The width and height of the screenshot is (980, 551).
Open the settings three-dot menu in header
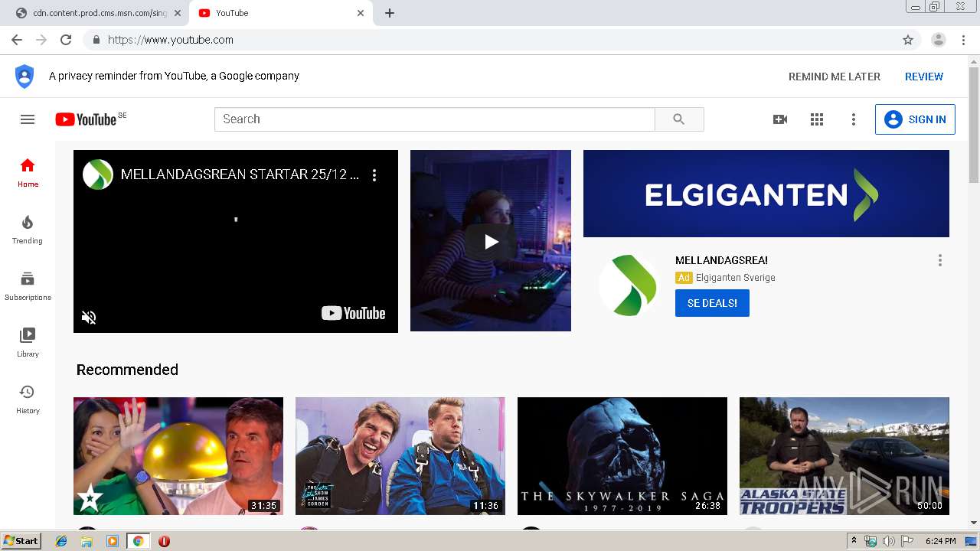pyautogui.click(x=854, y=119)
